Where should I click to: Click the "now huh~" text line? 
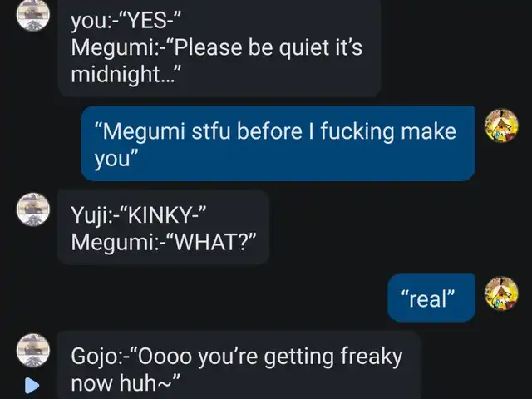click(x=126, y=382)
